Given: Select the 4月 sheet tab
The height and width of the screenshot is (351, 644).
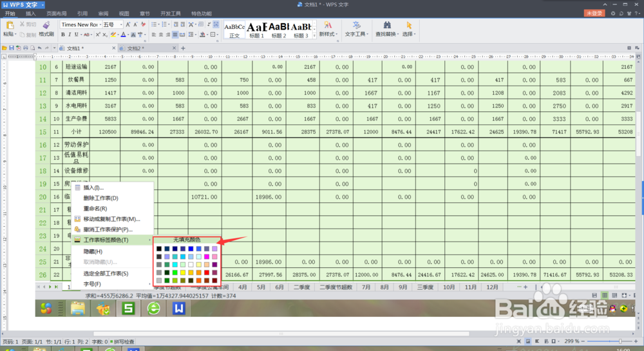Looking at the screenshot, I should point(243,287).
